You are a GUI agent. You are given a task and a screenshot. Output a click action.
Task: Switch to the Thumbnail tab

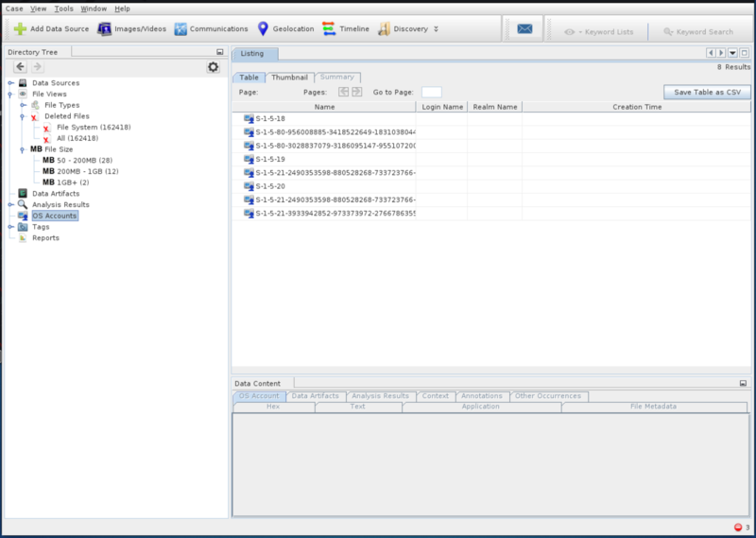289,77
